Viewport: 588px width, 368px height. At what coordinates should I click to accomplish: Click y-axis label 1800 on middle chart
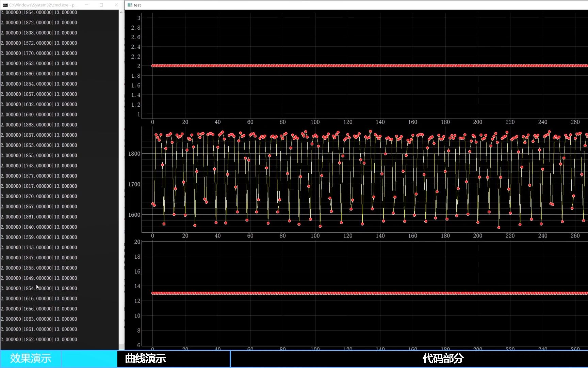pos(134,154)
